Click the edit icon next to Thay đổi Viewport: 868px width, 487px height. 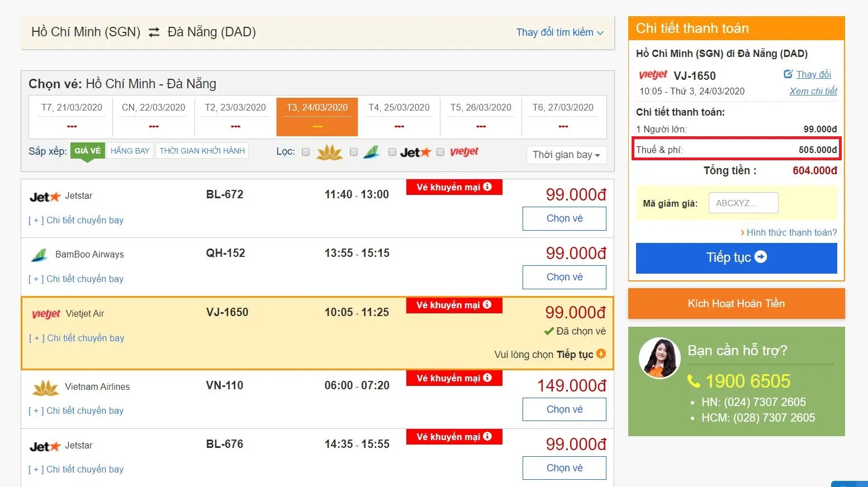tap(789, 73)
